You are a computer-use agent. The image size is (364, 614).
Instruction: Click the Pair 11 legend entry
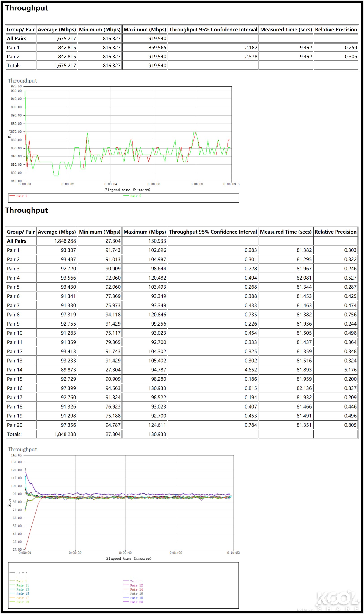tap(19, 586)
